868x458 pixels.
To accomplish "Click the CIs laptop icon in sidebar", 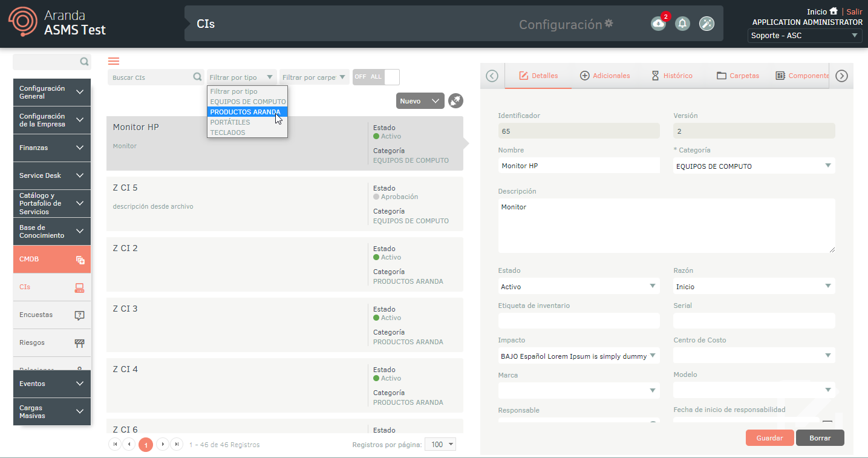I will (79, 287).
